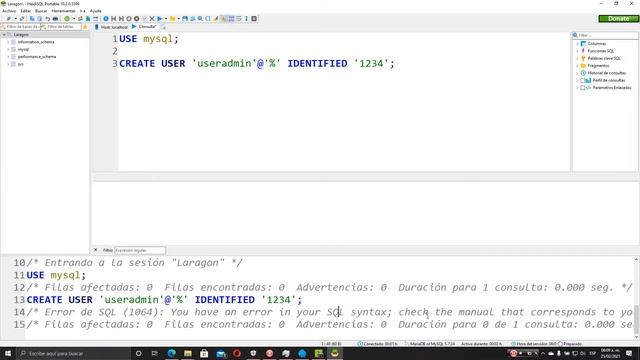Click the print toolbar icon
Screen dimensions: 640x360
tap(55, 19)
